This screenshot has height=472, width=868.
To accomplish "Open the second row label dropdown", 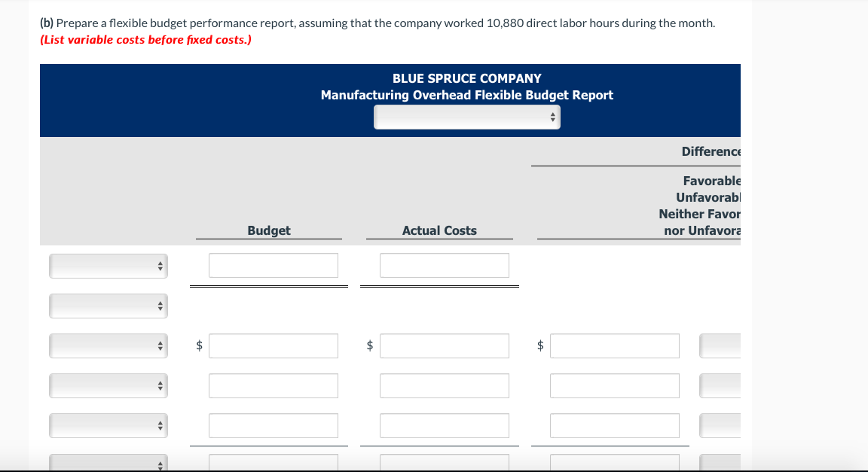I will (108, 306).
